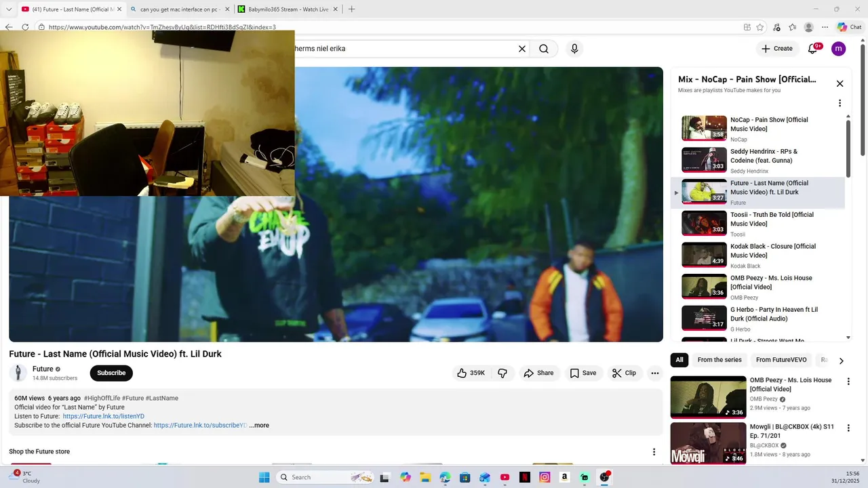Expand the description with '...more'
868x488 pixels.
pyautogui.click(x=259, y=426)
